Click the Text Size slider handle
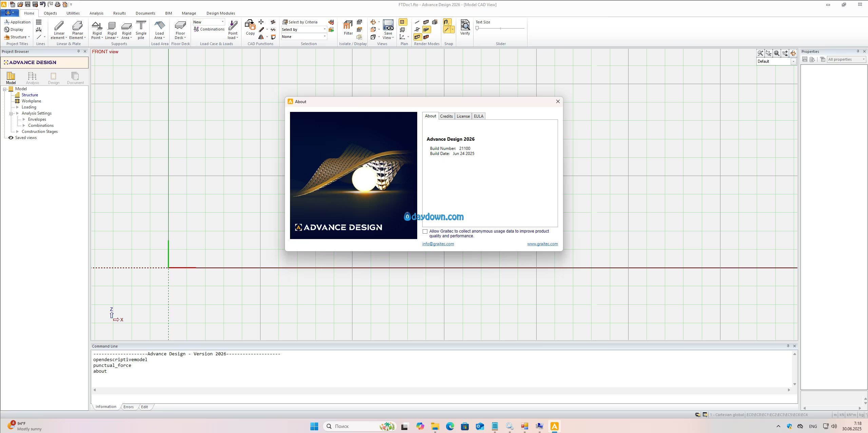The width and height of the screenshot is (868, 433). 477,28
